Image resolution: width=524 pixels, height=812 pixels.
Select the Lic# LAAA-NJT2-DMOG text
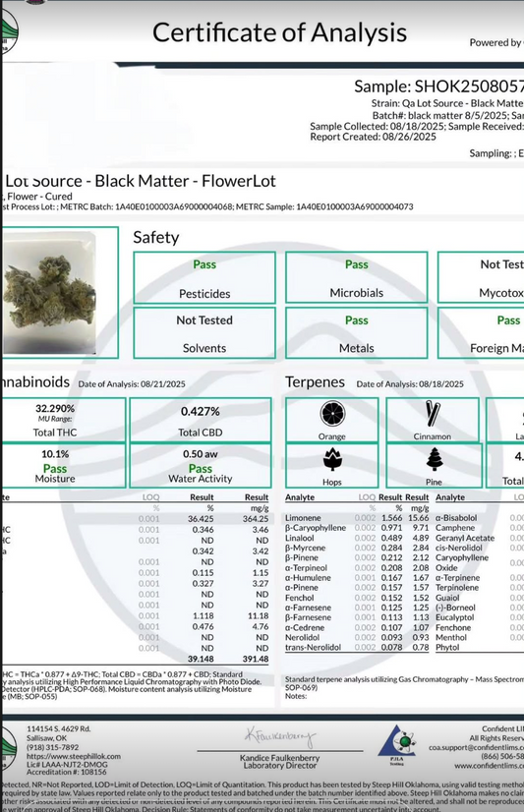point(67,765)
